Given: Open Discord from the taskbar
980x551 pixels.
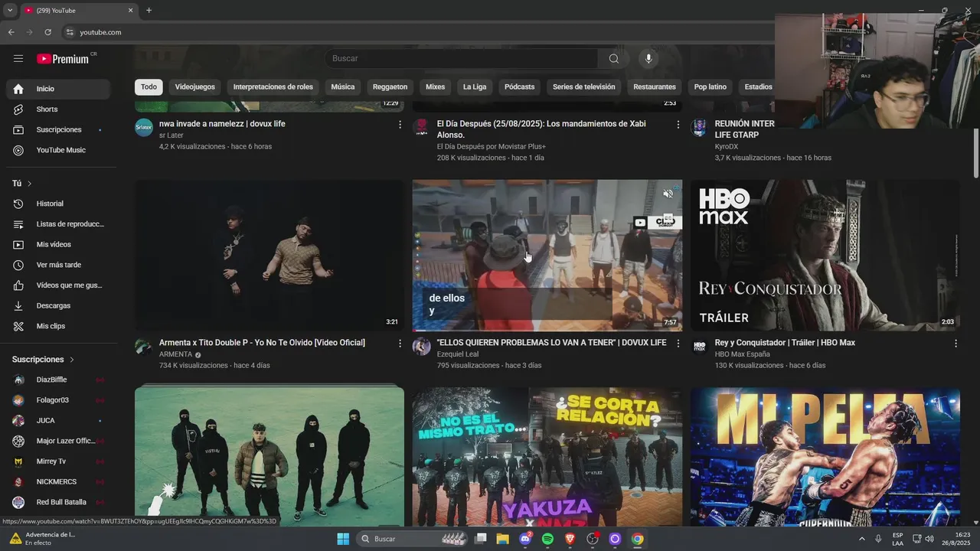Looking at the screenshot, I should (x=525, y=539).
